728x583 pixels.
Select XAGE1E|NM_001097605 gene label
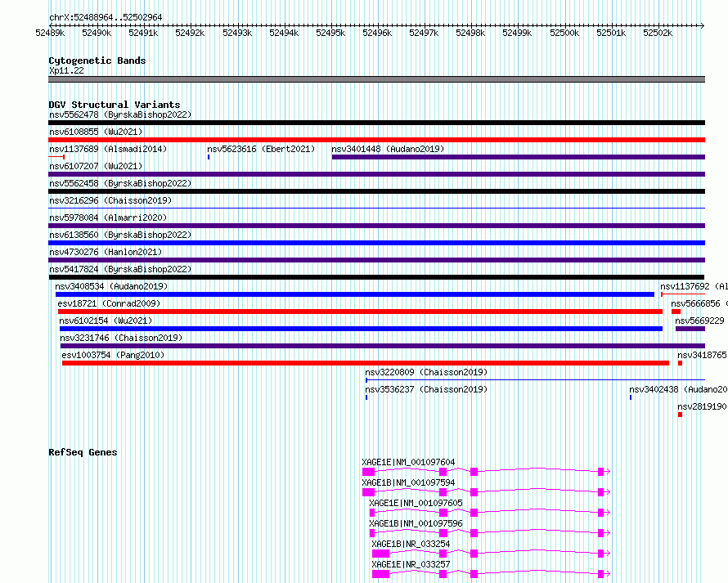(x=416, y=503)
